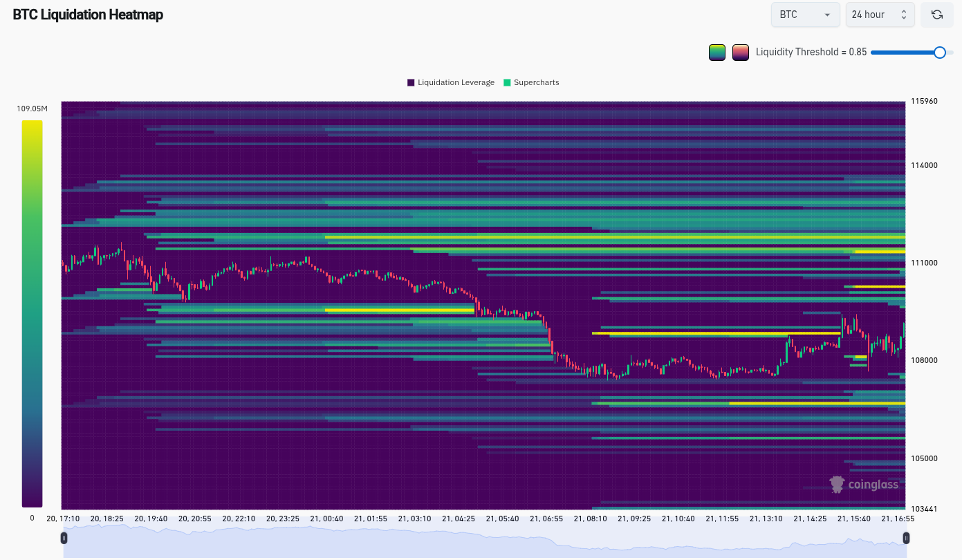
Task: Click the purple Liquidation Leverage legend square
Action: tap(411, 82)
